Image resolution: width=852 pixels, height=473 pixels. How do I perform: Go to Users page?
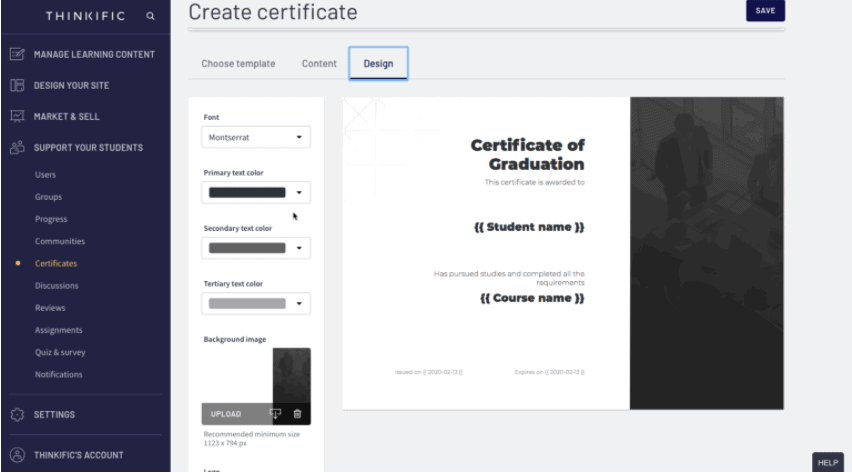tap(45, 175)
